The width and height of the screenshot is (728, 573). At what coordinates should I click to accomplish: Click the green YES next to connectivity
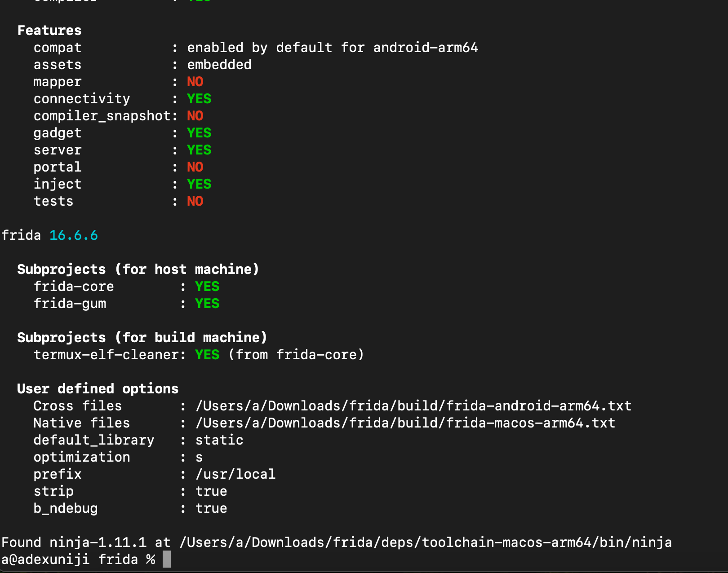(x=199, y=99)
